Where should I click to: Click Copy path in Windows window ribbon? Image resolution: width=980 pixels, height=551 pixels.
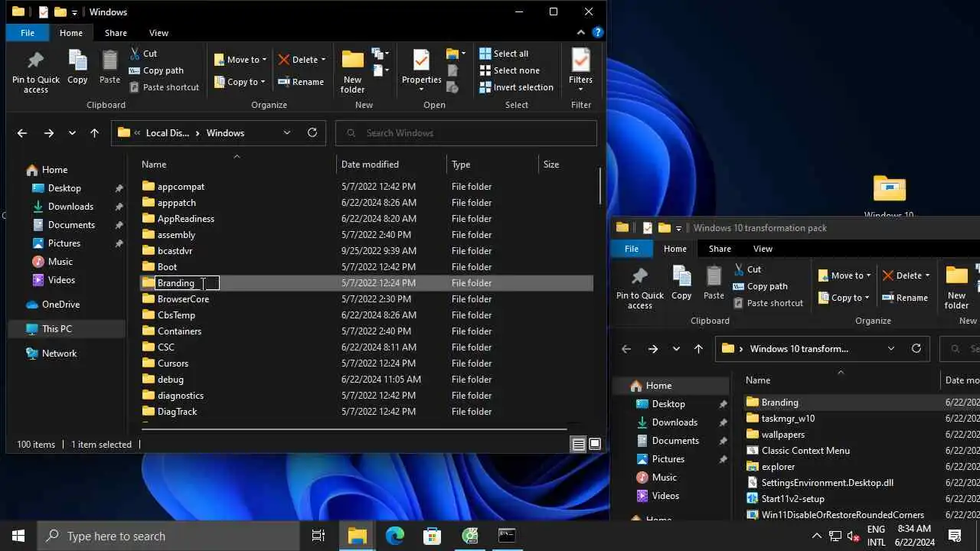(156, 70)
